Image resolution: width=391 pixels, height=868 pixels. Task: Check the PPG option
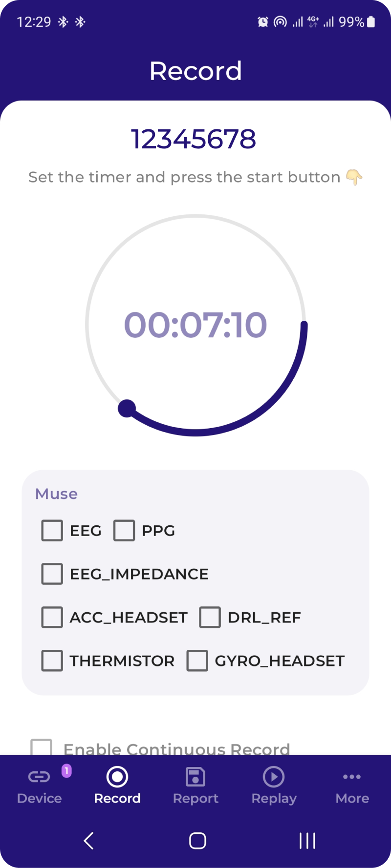[x=124, y=531]
